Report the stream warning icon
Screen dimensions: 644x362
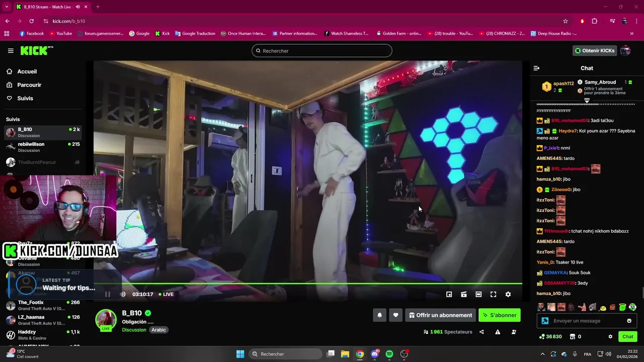[498, 332]
